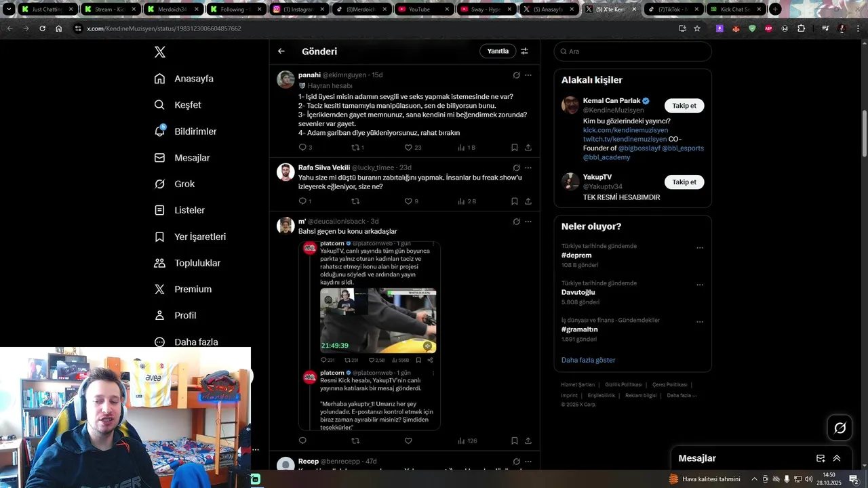Open more options for #deprem trend
Viewport: 868px width, 488px height.
point(700,248)
